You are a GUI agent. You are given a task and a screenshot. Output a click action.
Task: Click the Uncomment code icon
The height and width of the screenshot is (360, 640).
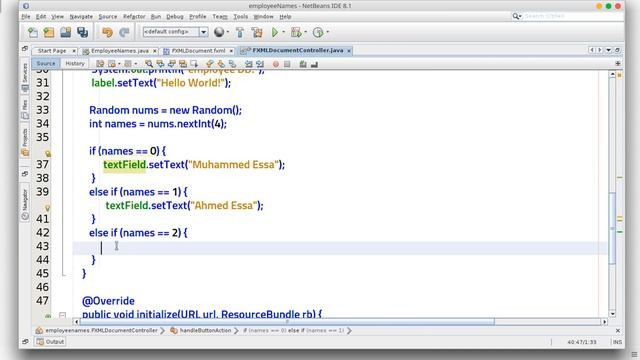314,64
